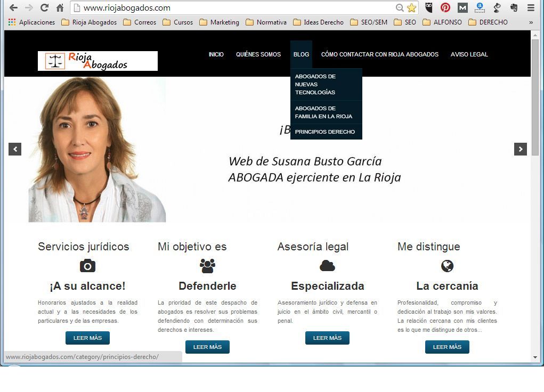Click the 'Mi objetivo es' heading

click(192, 247)
